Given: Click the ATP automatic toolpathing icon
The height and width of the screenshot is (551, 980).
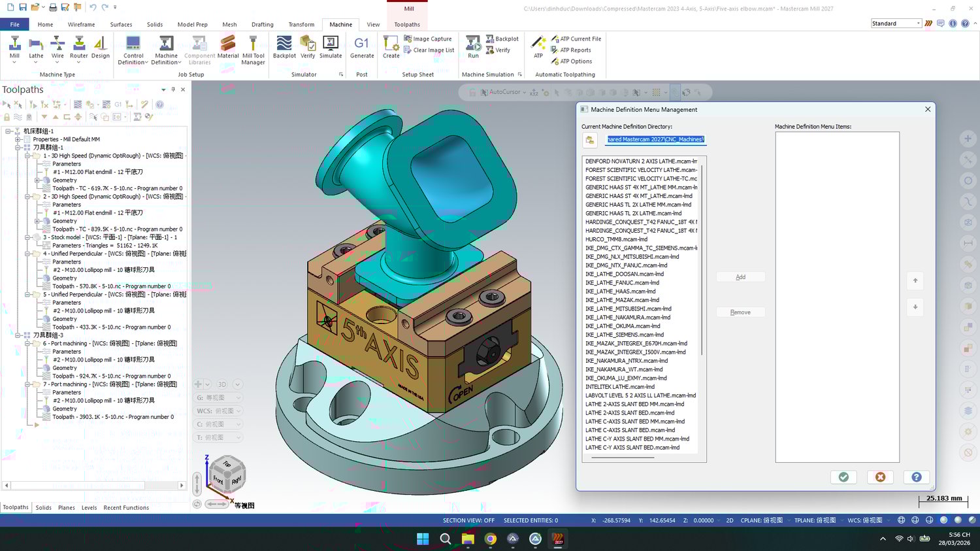Looking at the screenshot, I should (x=538, y=47).
